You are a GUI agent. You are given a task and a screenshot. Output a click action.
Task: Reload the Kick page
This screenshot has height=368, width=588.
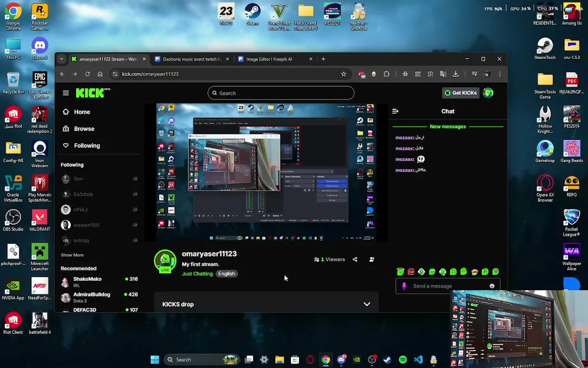coord(87,74)
